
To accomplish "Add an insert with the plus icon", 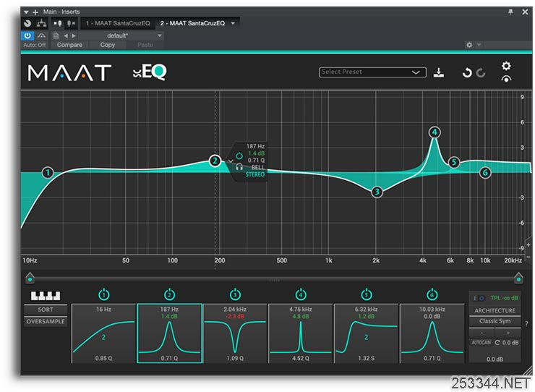I will click(35, 12).
